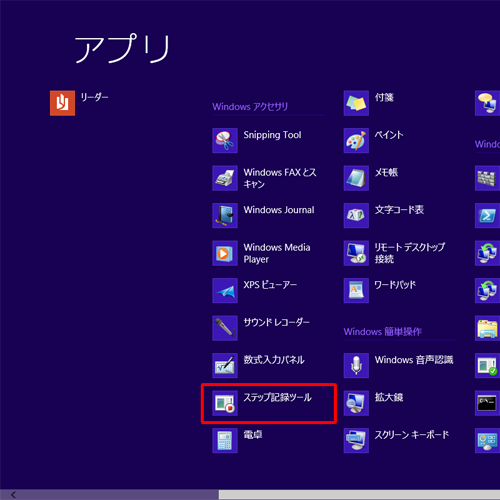Open Windows FAX とスキャン icon
Image resolution: width=500 pixels, height=500 pixels.
[x=225, y=178]
